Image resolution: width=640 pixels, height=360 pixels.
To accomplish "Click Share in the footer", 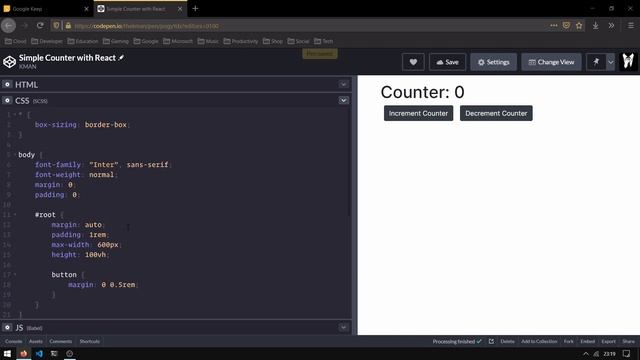I will pyautogui.click(x=628, y=341).
